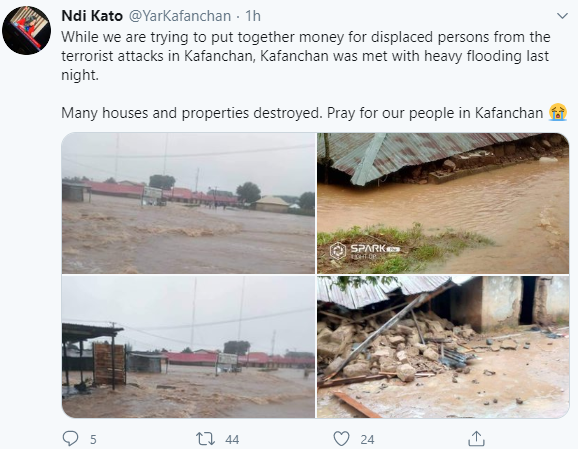Open the 1h tweet timestamp

tap(253, 16)
